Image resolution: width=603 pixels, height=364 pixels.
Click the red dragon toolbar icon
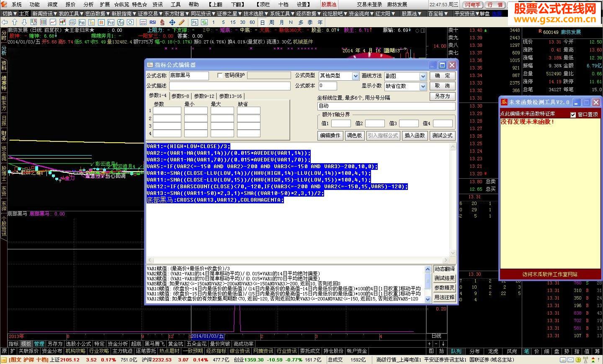[x=162, y=22]
